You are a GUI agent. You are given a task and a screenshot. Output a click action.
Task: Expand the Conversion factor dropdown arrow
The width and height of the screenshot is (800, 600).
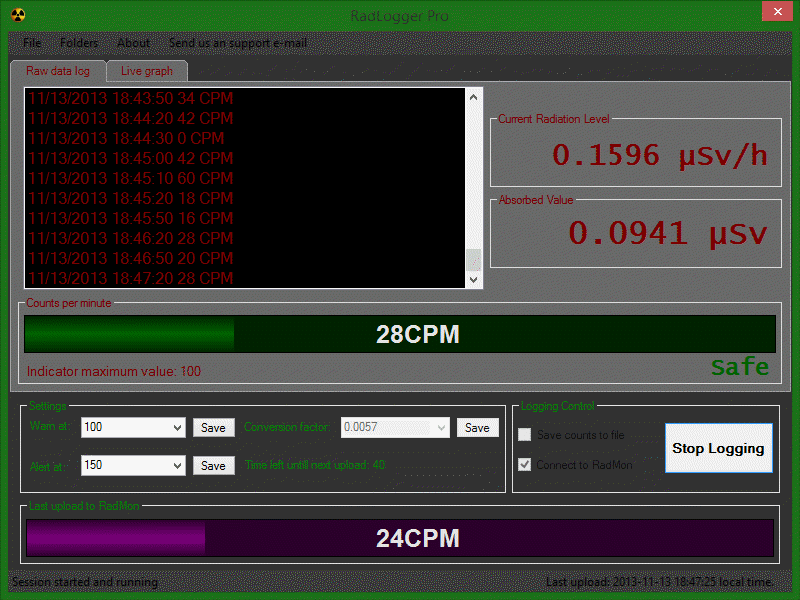tap(441, 428)
